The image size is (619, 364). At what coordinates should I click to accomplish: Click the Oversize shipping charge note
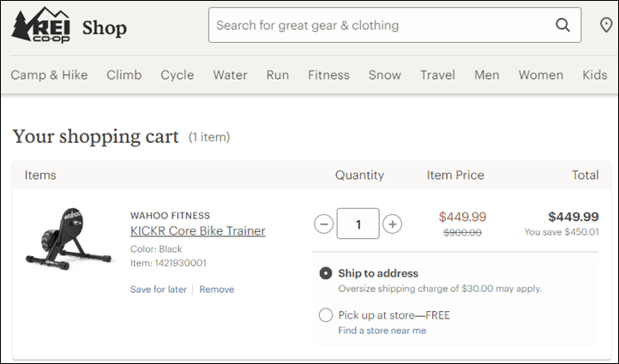(x=440, y=289)
